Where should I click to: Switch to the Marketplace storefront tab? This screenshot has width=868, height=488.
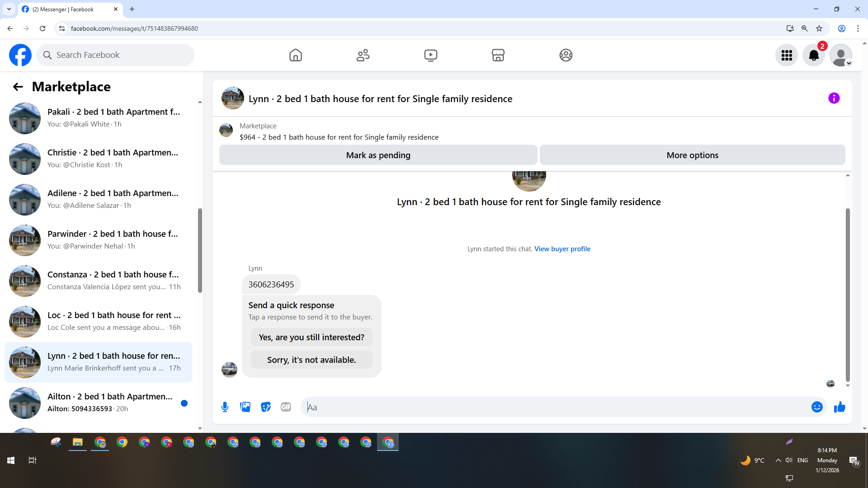pos(498,55)
